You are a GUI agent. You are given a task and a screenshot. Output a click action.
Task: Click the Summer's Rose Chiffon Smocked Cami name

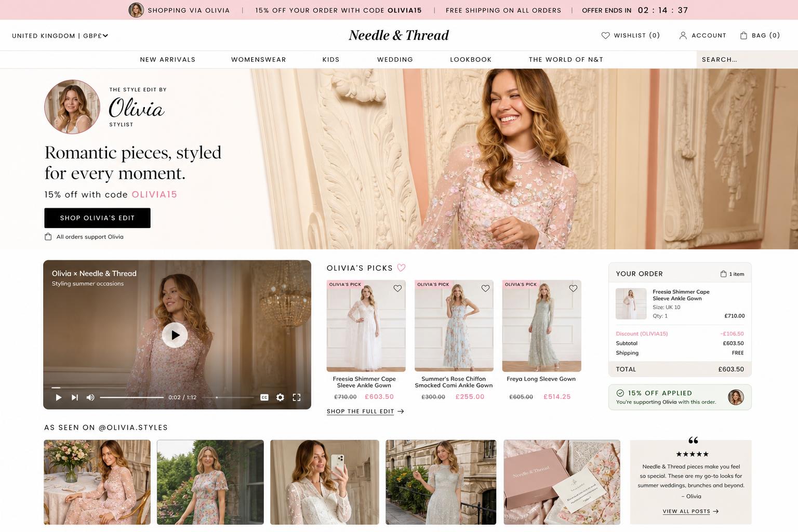coord(454,382)
